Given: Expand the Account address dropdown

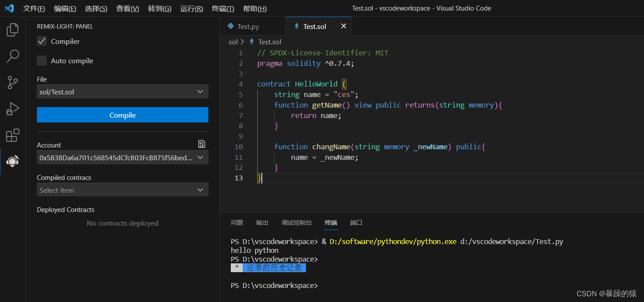Looking at the screenshot, I should pos(122,157).
